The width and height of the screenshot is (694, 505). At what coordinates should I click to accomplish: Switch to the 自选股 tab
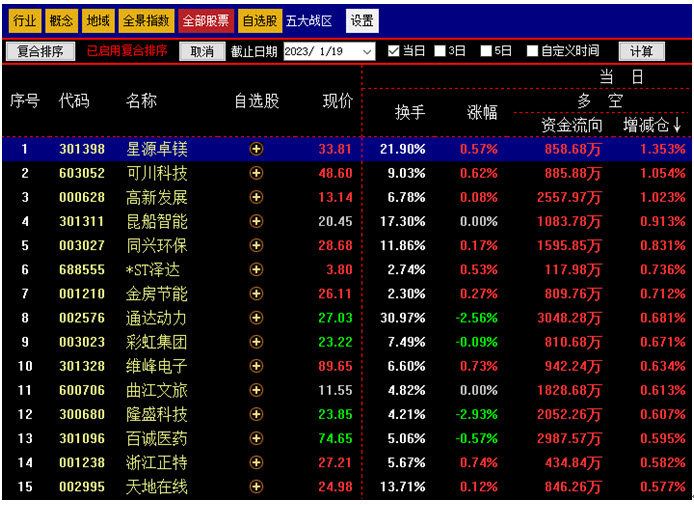click(260, 20)
